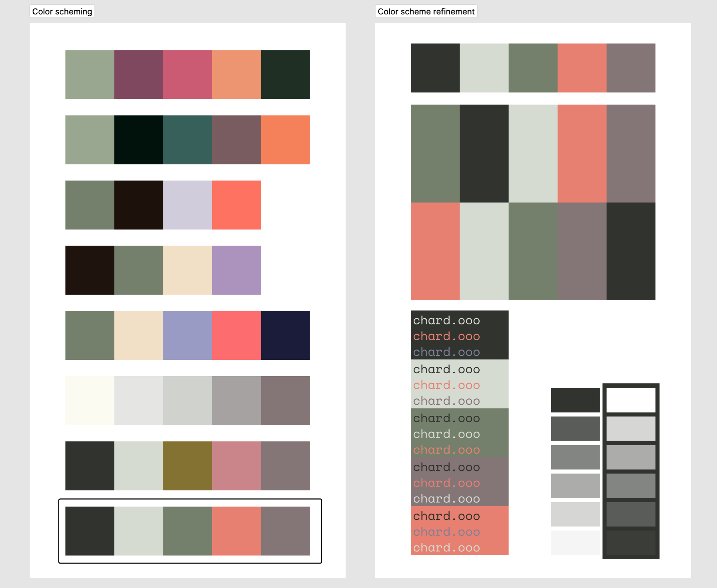Select the darkest gray in the grayscale column

575,400
